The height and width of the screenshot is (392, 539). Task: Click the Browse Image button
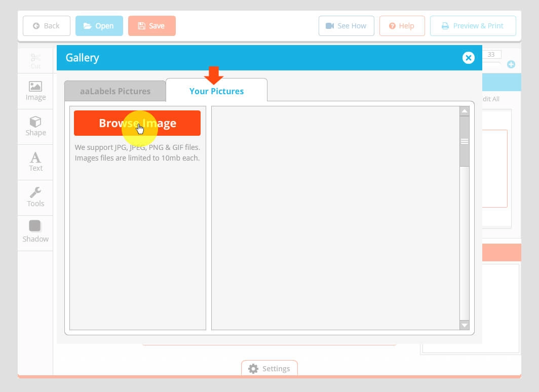[x=137, y=123]
